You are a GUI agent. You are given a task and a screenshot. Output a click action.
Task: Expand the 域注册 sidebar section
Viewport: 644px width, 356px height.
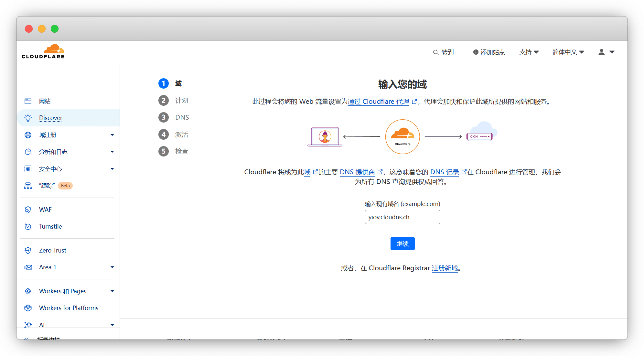point(112,135)
